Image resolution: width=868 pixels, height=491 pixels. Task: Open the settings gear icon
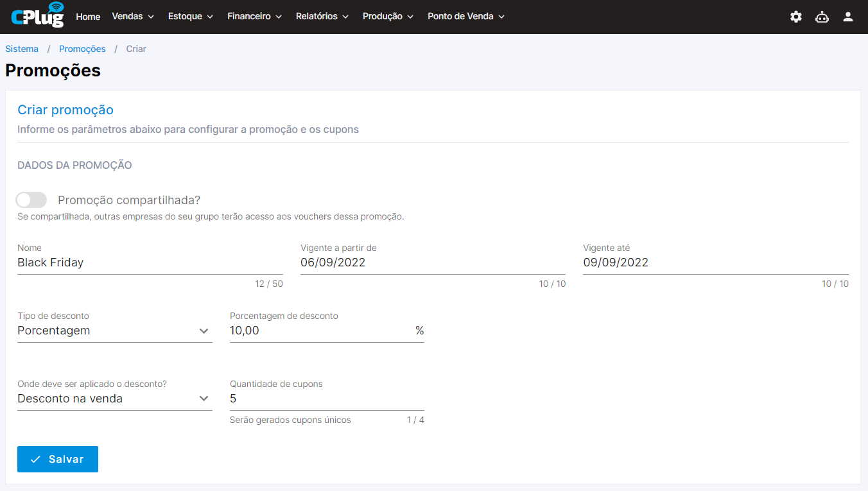click(796, 17)
